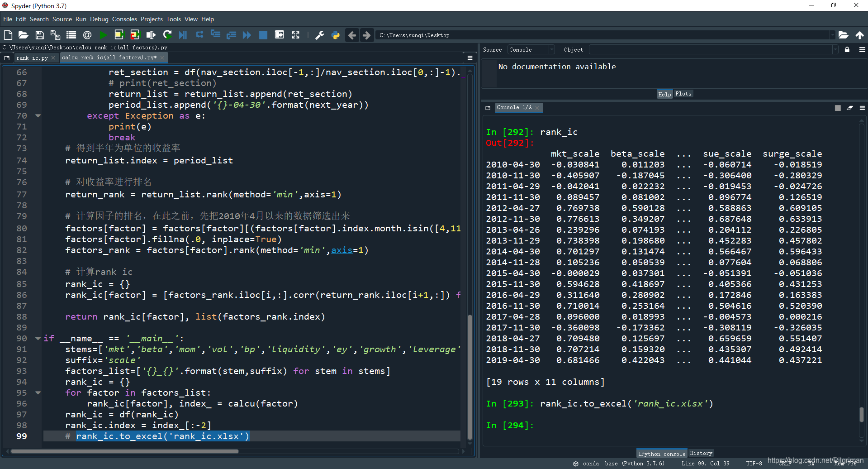Viewport: 868px width, 469px height.
Task: Open the Edit menu
Action: coord(21,19)
